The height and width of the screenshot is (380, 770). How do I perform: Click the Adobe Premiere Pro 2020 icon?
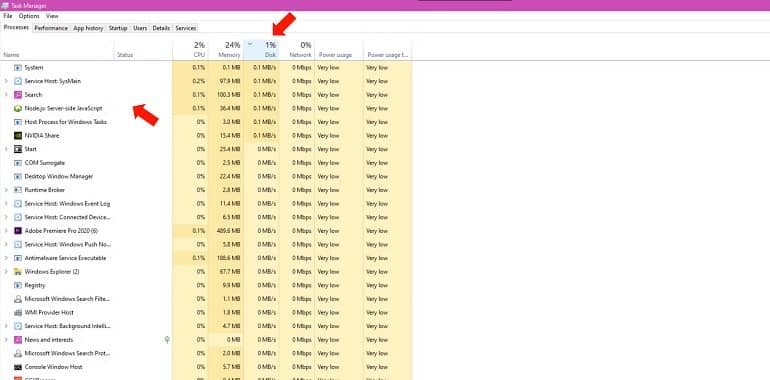[18, 231]
